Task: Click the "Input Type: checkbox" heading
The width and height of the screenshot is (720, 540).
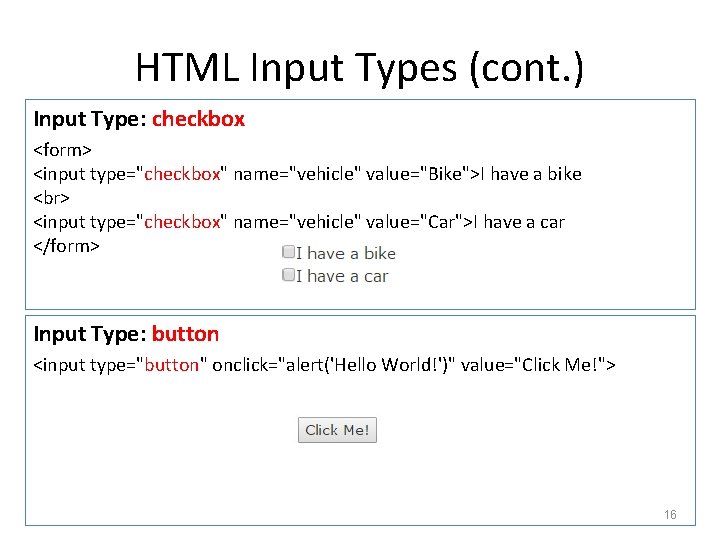Action: coord(139,119)
